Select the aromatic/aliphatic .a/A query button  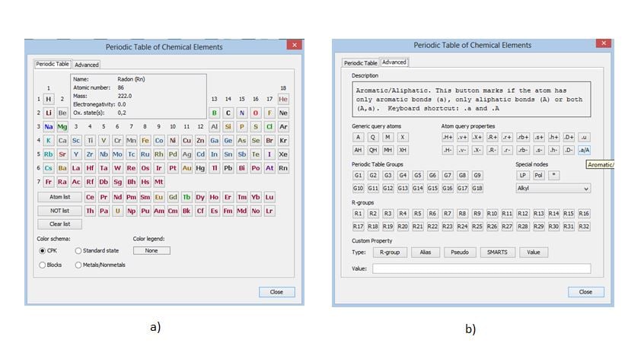pos(583,150)
